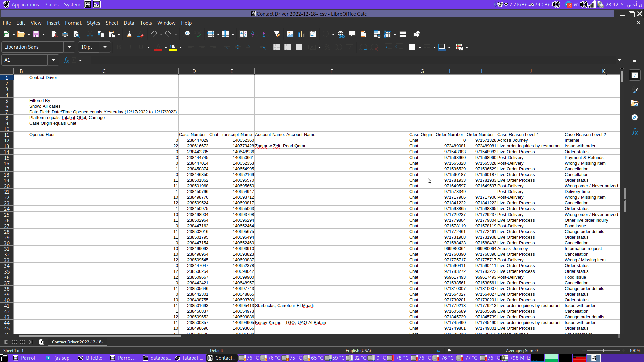644x362 pixels.
Task: Open the sidebar Navigator compass icon
Action: 634,117
